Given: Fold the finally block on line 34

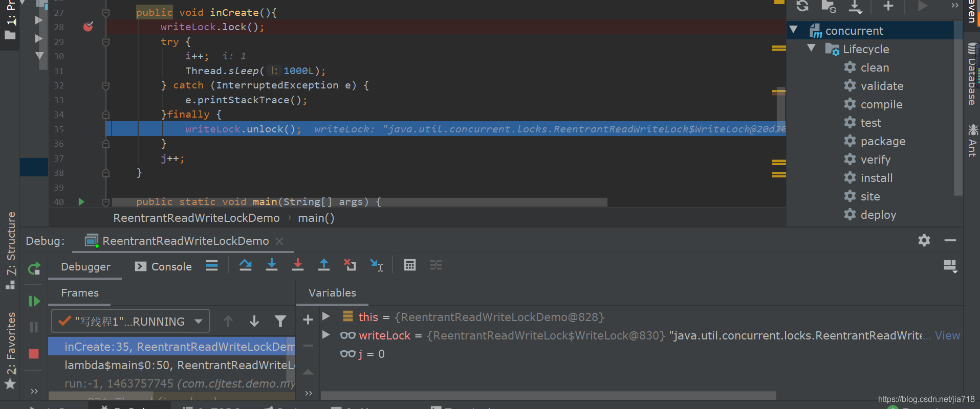Looking at the screenshot, I should point(106,115).
